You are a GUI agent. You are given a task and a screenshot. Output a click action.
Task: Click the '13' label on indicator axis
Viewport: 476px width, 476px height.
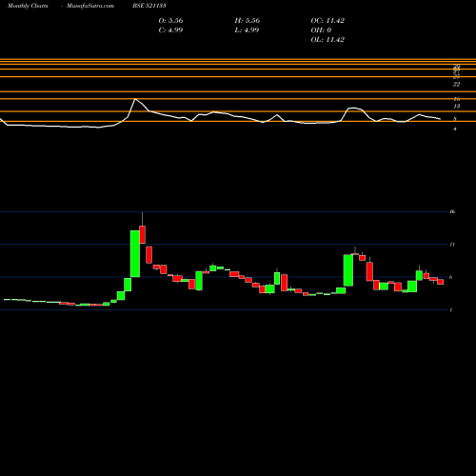(457, 107)
